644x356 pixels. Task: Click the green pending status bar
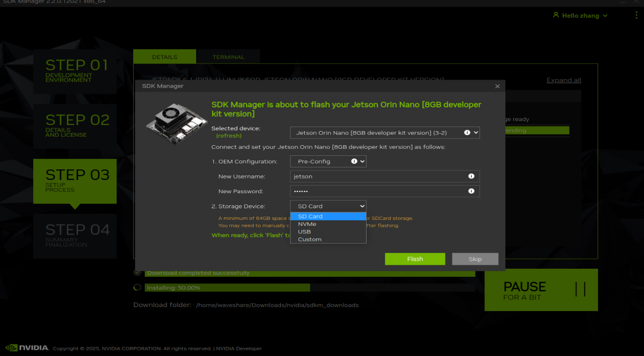pos(537,131)
